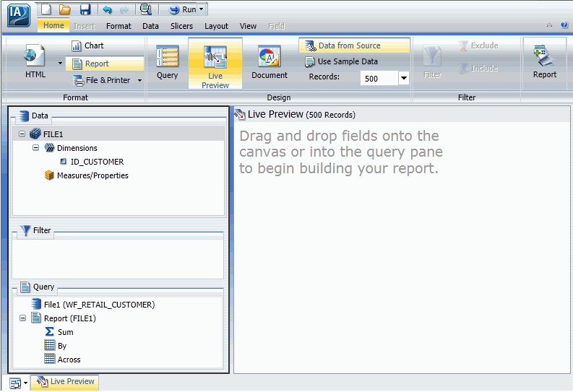Click the Query pane document icon

(25, 287)
